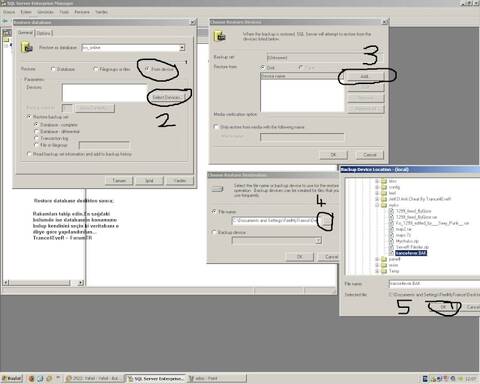The height and width of the screenshot is (384, 480).
Task: Click the restore database folder icon
Action: coord(27,47)
